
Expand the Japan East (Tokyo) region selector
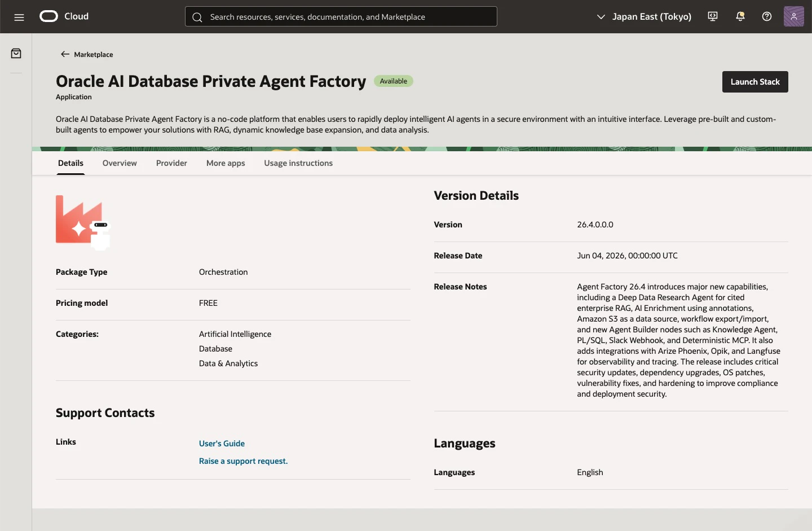(x=644, y=16)
